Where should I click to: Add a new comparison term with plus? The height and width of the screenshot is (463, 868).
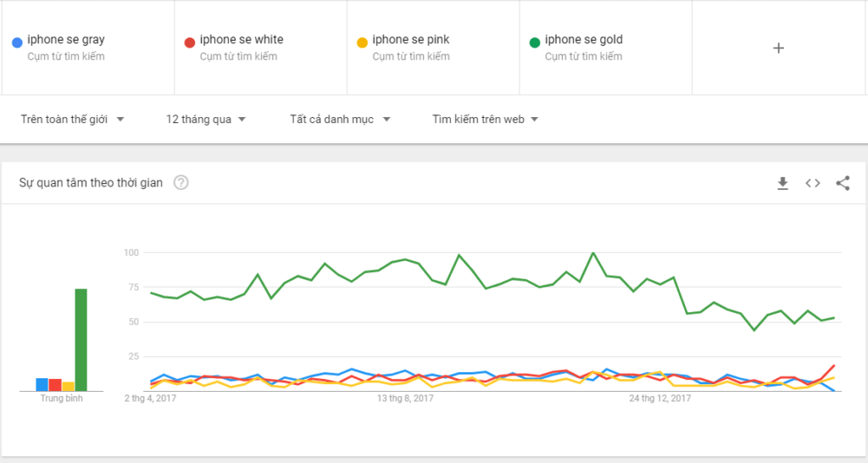pos(779,47)
